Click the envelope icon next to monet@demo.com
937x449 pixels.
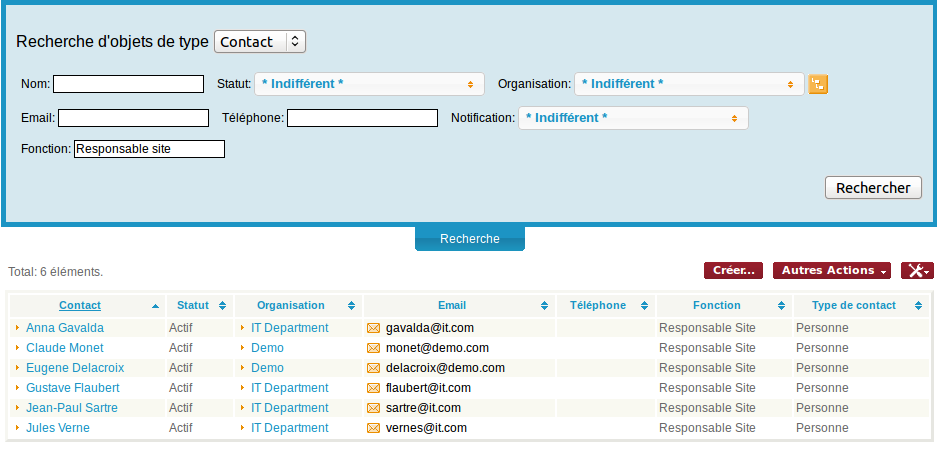click(x=374, y=348)
